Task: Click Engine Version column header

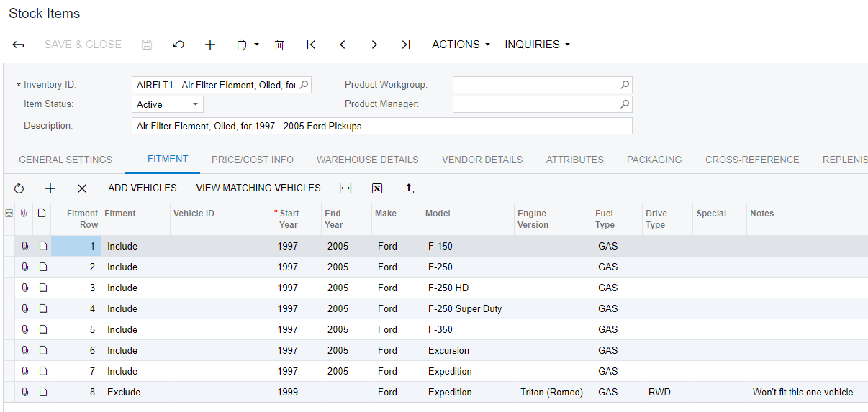Action: 553,219
